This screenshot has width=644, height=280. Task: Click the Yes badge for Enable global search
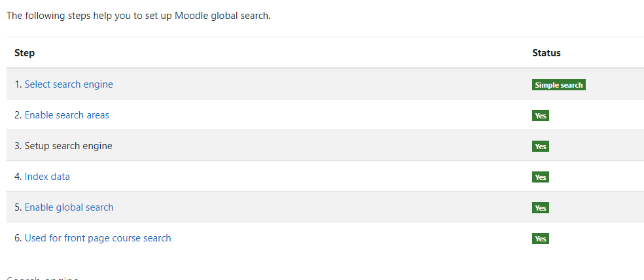click(x=541, y=208)
